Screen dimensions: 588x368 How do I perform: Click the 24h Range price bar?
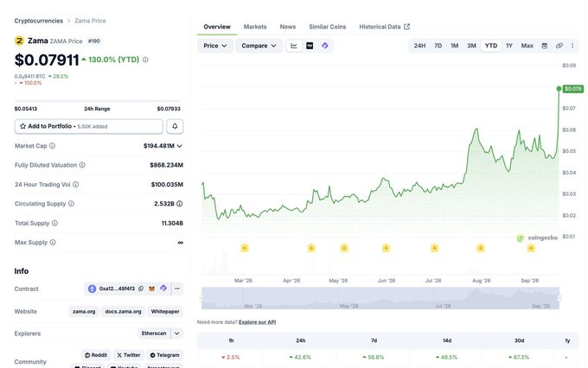pos(98,101)
